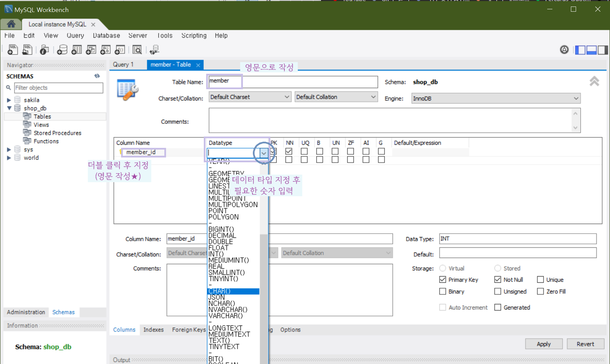The image size is (610, 364).
Task: Click the open SQL script file icon
Action: (27, 50)
